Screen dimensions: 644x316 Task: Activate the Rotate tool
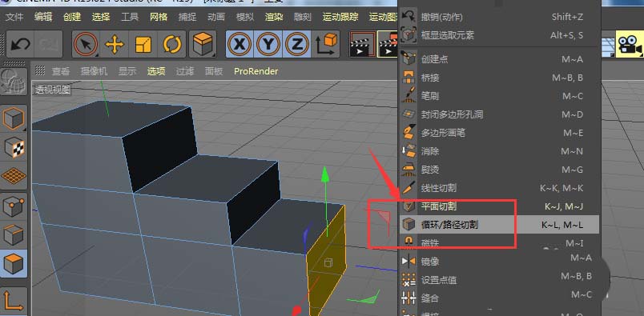coord(172,44)
